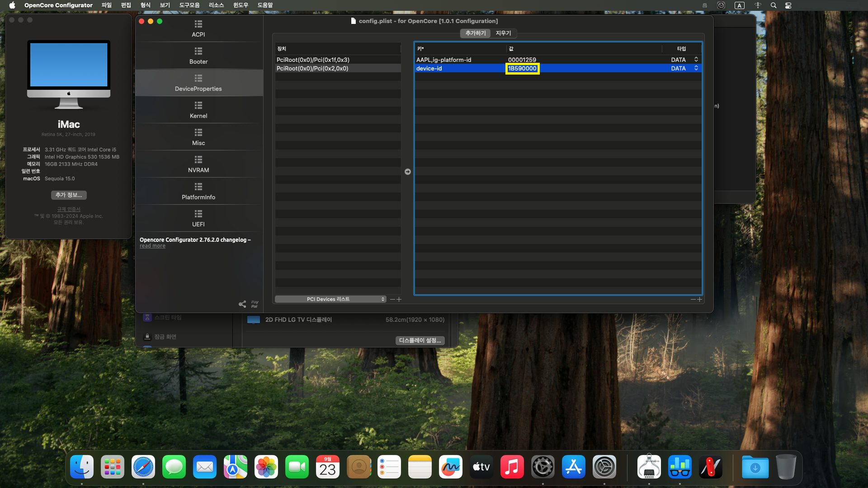Select PciRoot(0x0)/Pci(0x2,0x0) device row

point(338,68)
